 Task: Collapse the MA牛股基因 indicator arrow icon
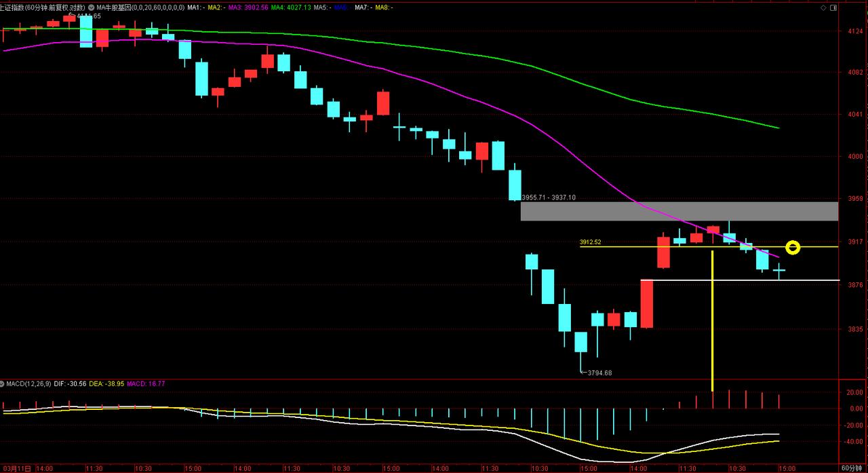[x=91, y=7]
